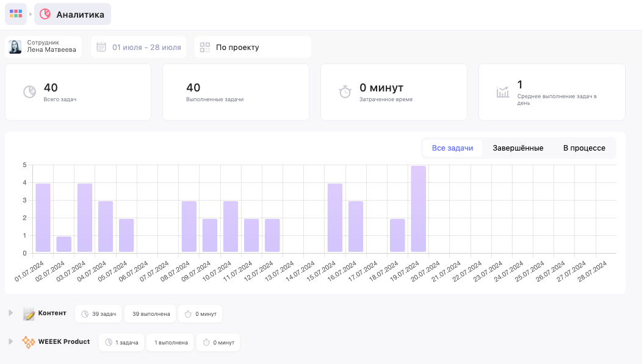Expand the WEEEK Product project row
642x364 pixels.
click(x=10, y=341)
